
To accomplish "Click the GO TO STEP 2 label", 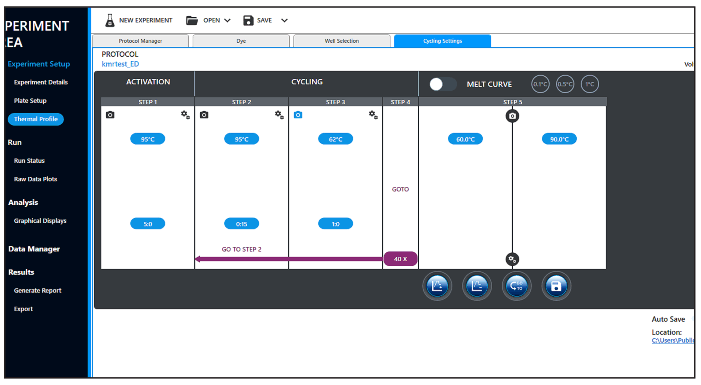I will pos(241,250).
